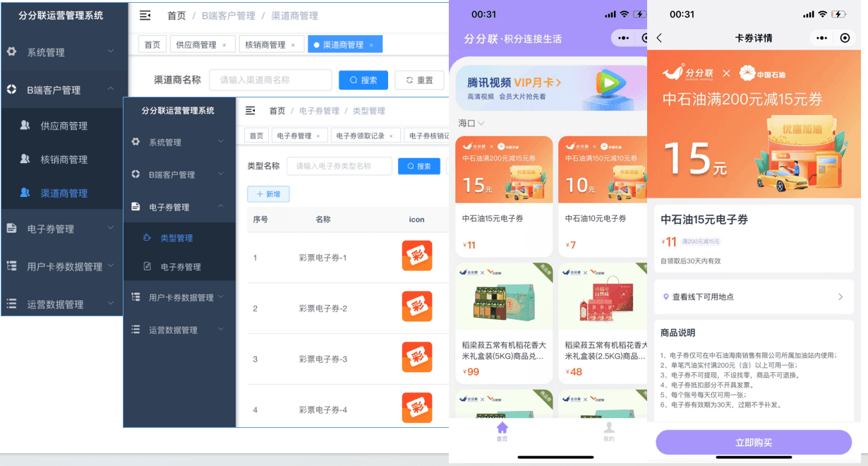Click the hamburger menu icon in the back admin window

(x=145, y=16)
